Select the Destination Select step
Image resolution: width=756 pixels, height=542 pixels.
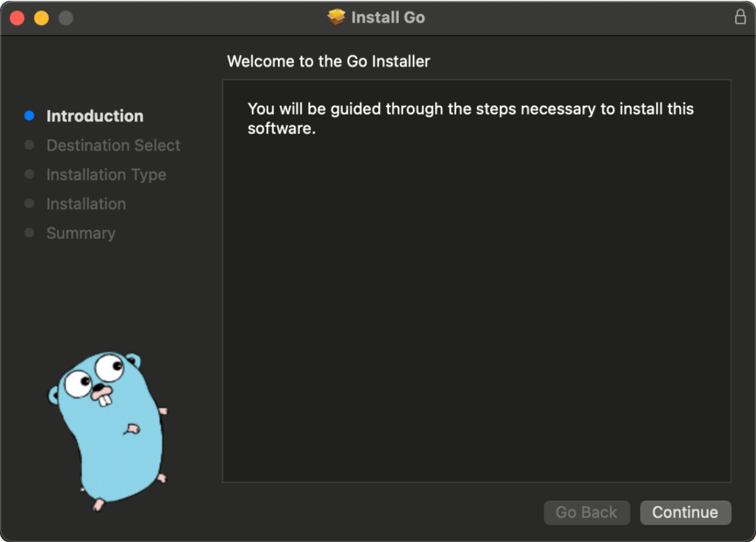113,145
